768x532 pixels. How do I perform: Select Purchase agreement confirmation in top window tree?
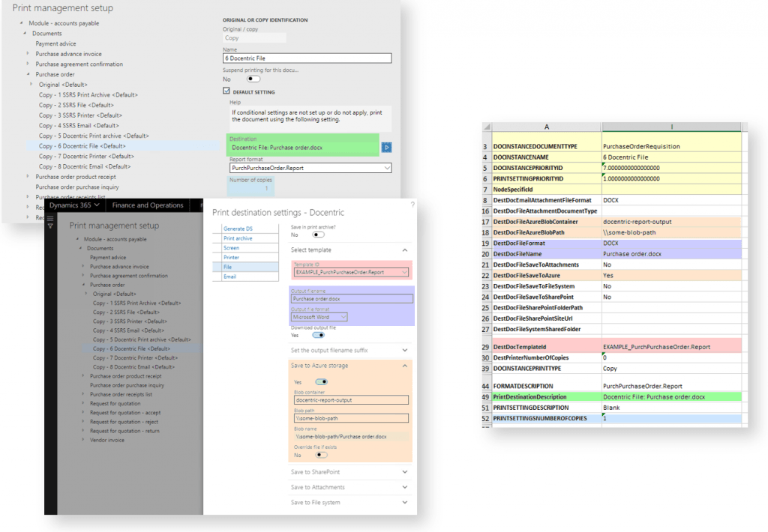click(79, 64)
